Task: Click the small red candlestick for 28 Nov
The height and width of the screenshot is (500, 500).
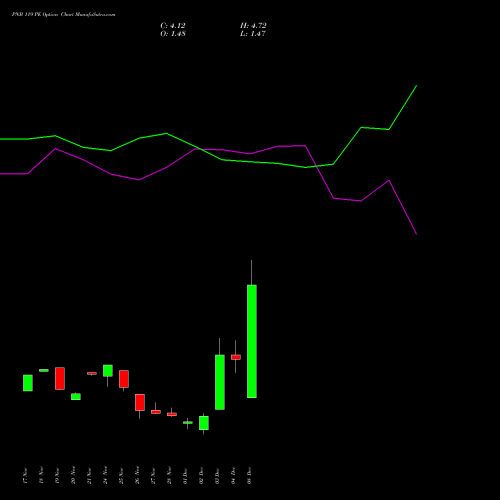Action: click(x=172, y=414)
